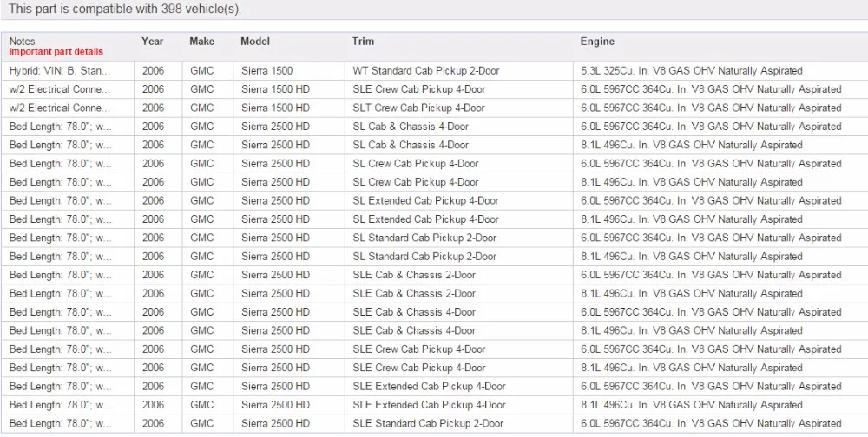Click Sierra 1500 HD in SLT Crew Cab row
The image size is (868, 437).
tap(275, 108)
